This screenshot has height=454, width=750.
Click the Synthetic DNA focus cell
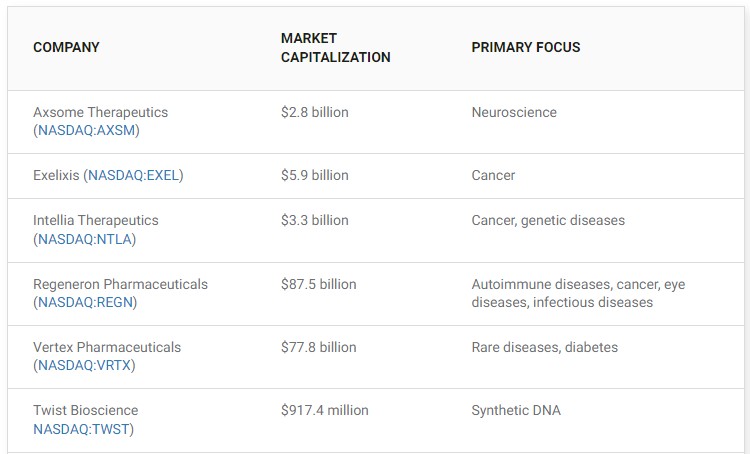coord(516,410)
